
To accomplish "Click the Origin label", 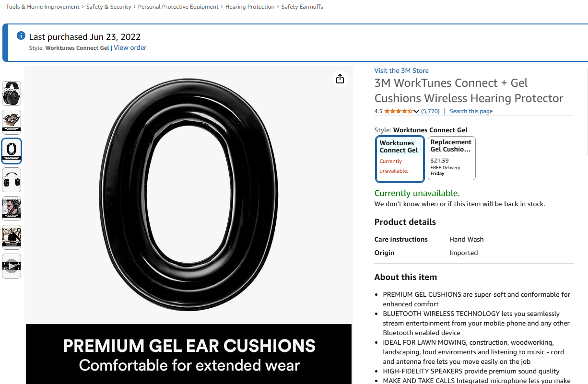I will pos(384,253).
